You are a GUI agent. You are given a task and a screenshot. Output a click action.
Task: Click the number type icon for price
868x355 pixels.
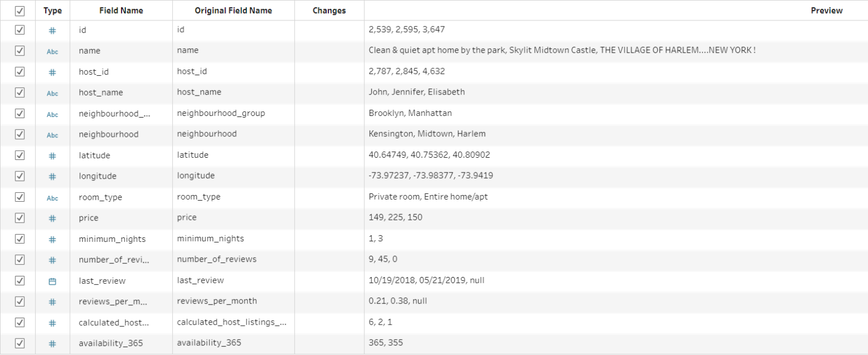(53, 218)
